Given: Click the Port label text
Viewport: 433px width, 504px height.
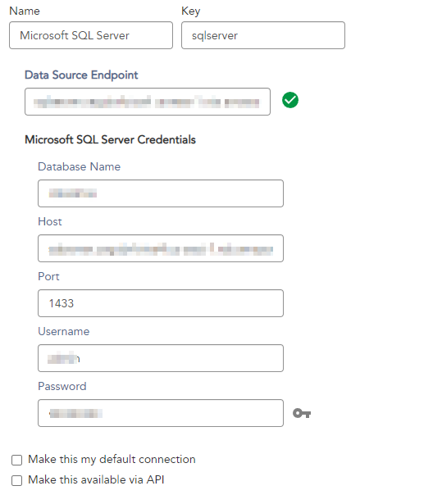Looking at the screenshot, I should tap(48, 276).
